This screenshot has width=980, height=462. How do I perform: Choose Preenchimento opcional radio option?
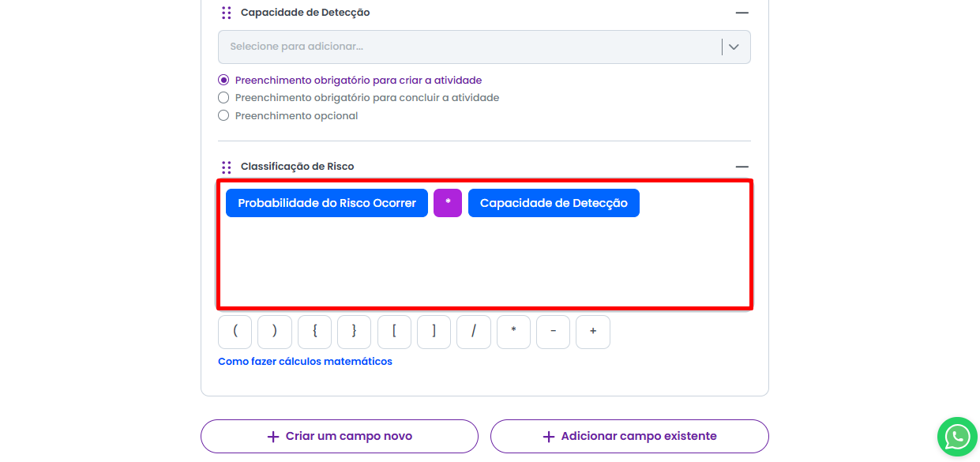(x=223, y=116)
